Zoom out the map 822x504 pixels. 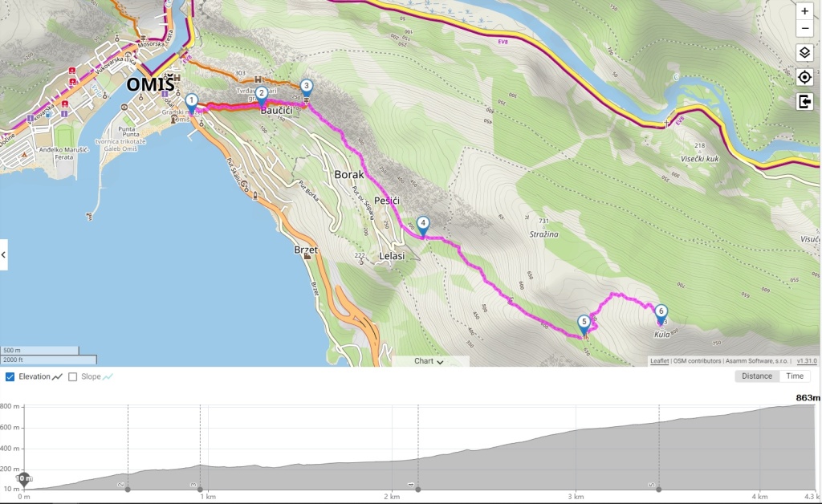[x=805, y=30]
